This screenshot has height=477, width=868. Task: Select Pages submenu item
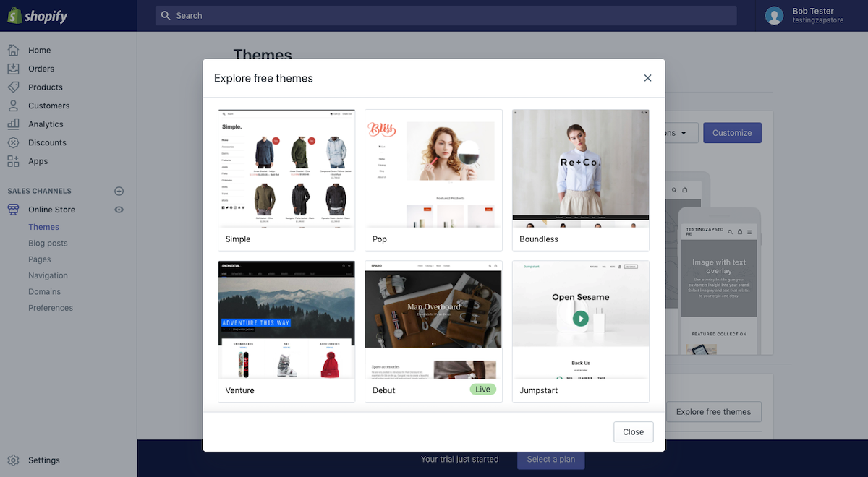coord(40,259)
